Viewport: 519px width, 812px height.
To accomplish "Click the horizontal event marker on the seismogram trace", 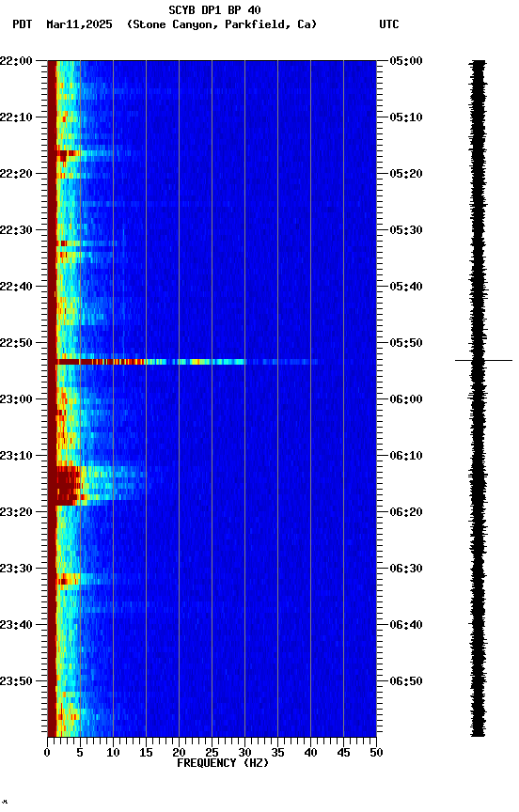I will (x=484, y=360).
